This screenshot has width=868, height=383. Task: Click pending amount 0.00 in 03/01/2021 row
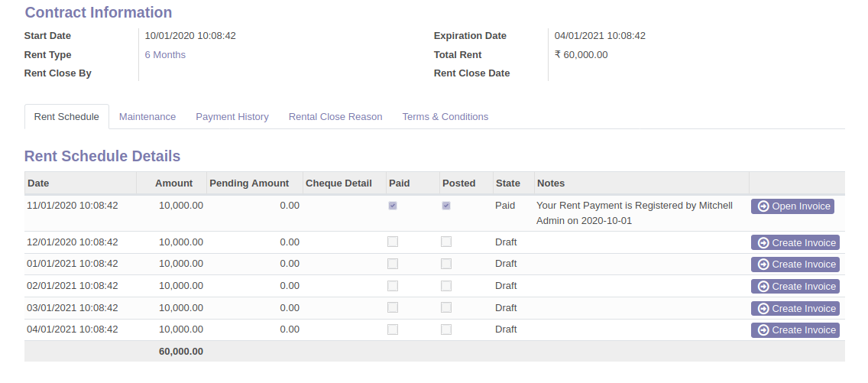[x=290, y=308]
